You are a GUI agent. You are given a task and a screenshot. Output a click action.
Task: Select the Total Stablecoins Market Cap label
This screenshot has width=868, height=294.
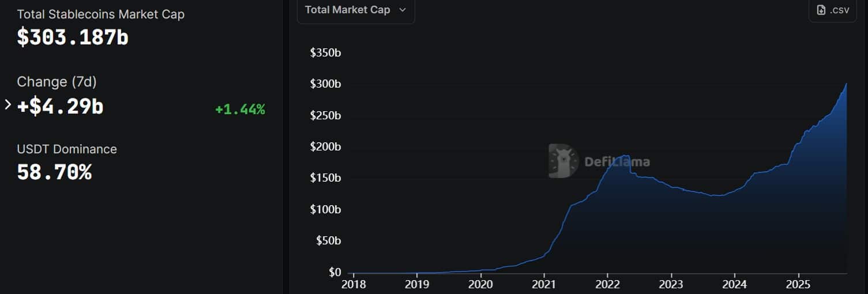[x=100, y=14]
